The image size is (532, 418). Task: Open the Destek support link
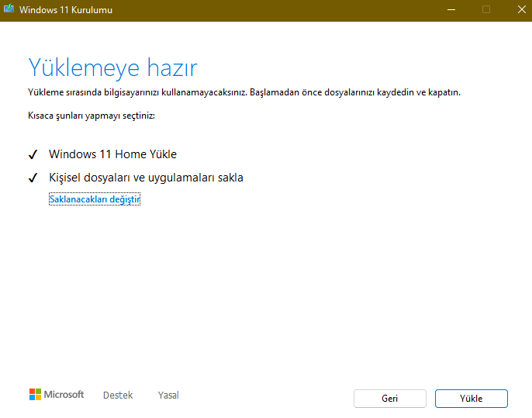click(118, 396)
